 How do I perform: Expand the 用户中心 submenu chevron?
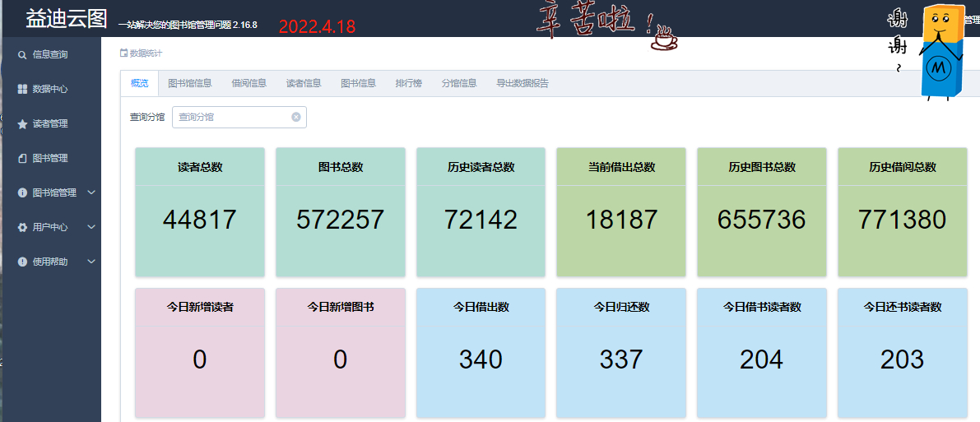coord(91,227)
